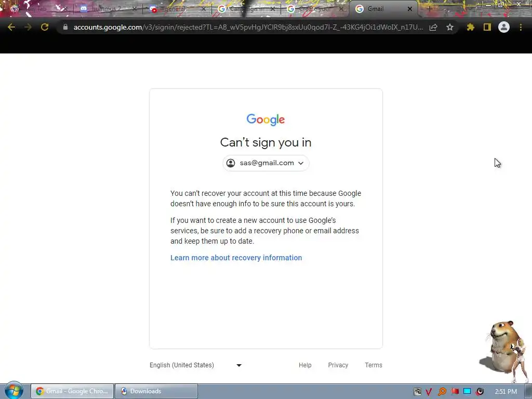
Task: Click the cyan monitor tray icon
Action: click(467, 392)
